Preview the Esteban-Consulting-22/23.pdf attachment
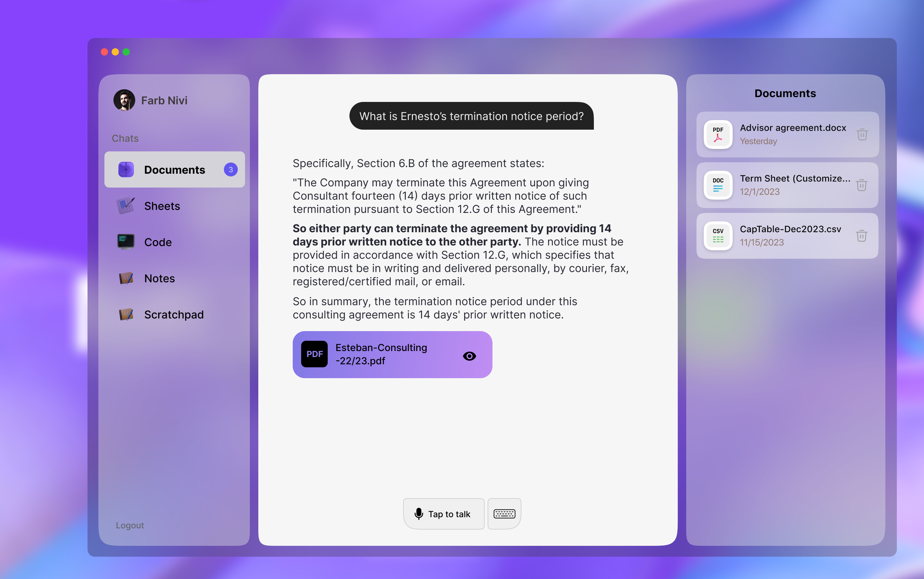The height and width of the screenshot is (579, 924). pyautogui.click(x=470, y=356)
